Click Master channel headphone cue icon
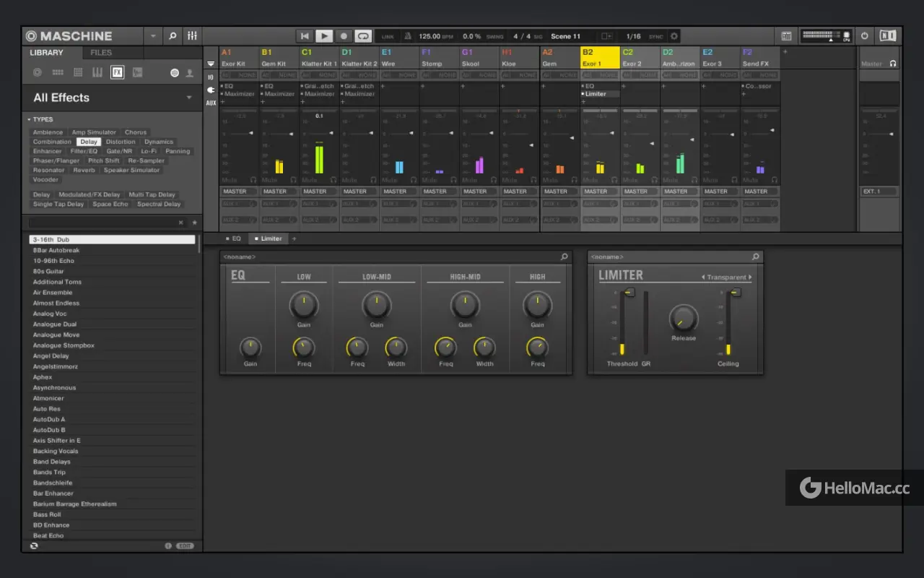Screen dimensions: 924x578 pyautogui.click(x=893, y=64)
